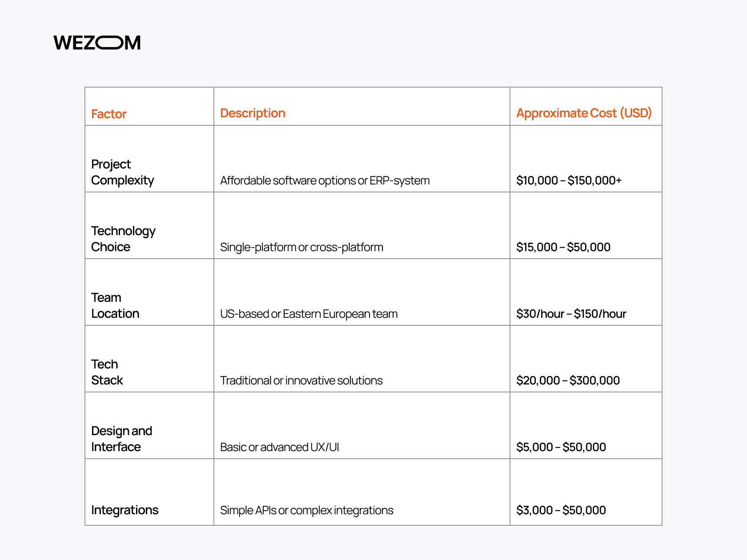Select the Factor column header
This screenshot has height=560, width=747.
click(109, 114)
